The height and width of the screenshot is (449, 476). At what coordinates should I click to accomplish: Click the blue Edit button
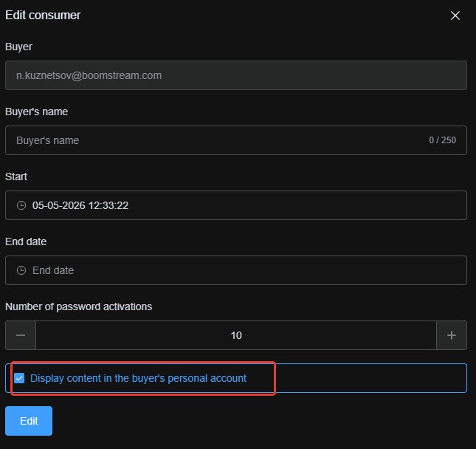coord(29,421)
